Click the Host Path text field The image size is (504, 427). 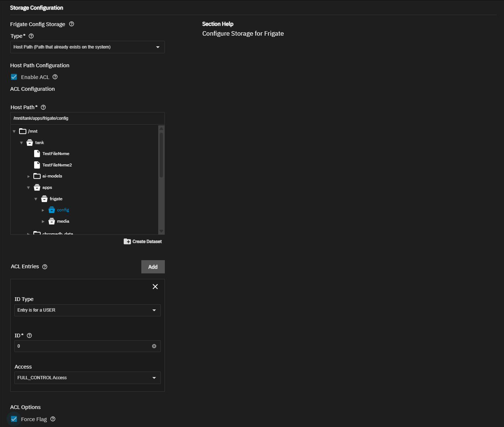pyautogui.click(x=87, y=118)
